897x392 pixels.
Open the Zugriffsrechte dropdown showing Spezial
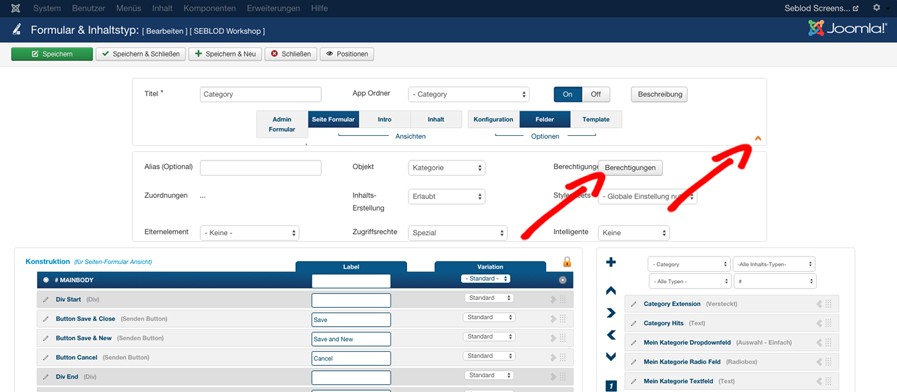(x=458, y=233)
